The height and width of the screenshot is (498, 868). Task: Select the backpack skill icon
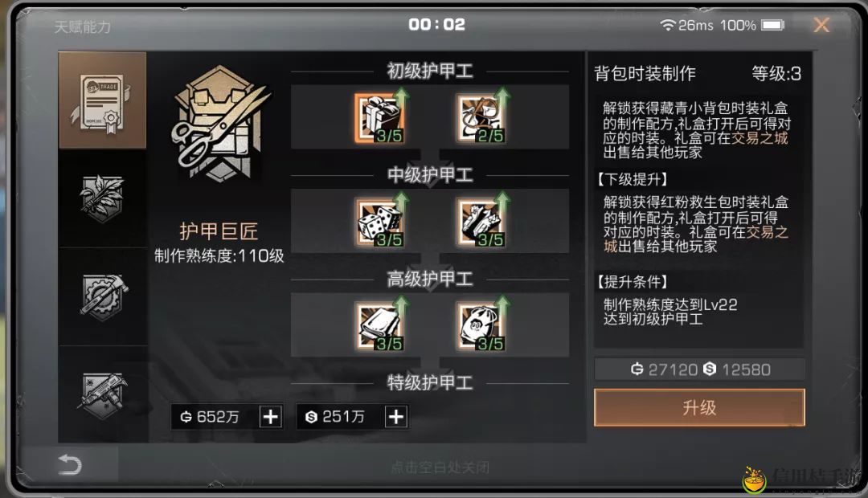481,326
